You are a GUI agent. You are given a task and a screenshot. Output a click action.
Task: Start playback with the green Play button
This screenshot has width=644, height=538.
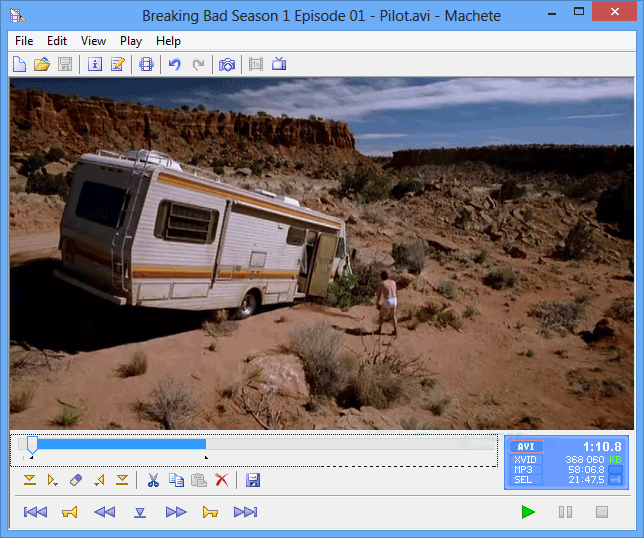pos(528,512)
